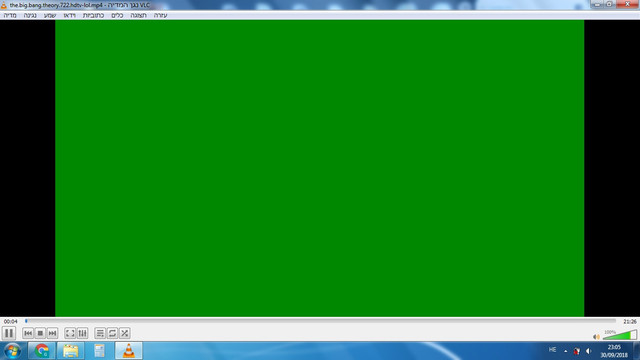Open the tray network status icon

tap(576, 351)
